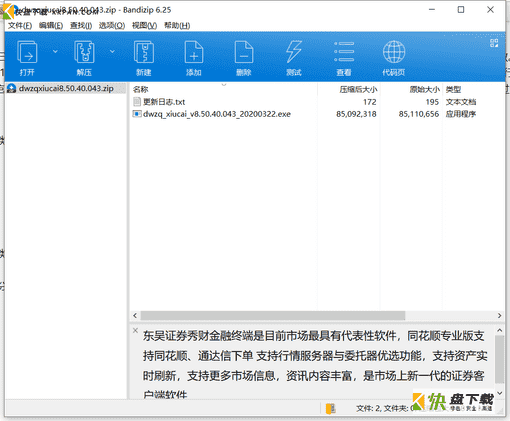Screen dimensions: 510x421
Task: Click the horizontal scrollbar left arrow
Action: (x=135, y=315)
